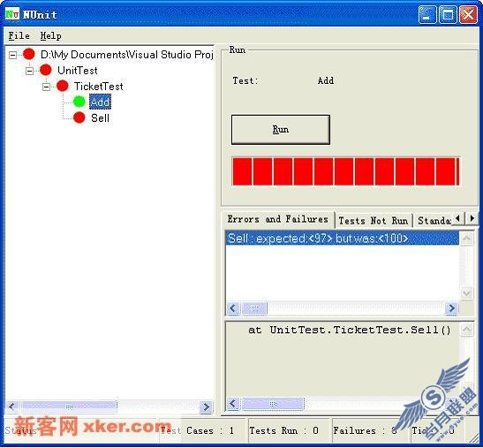Click right arrow of tree horizontal scrollbar
Viewport: 483px width, 448px height.
pyautogui.click(x=206, y=407)
